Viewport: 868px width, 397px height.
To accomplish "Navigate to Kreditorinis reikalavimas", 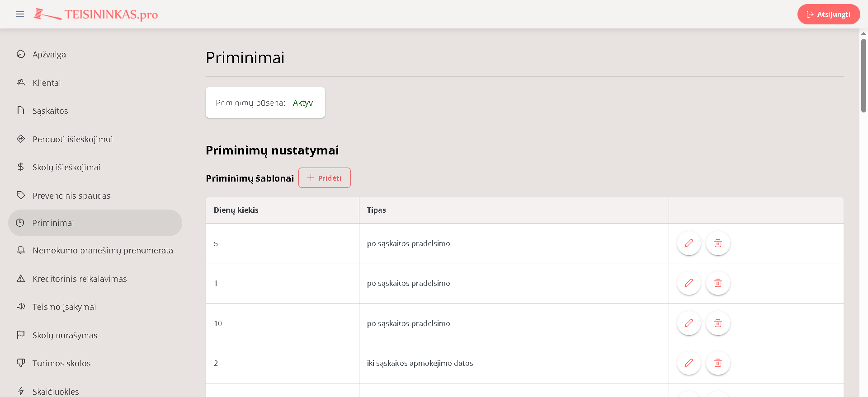I will [x=80, y=279].
